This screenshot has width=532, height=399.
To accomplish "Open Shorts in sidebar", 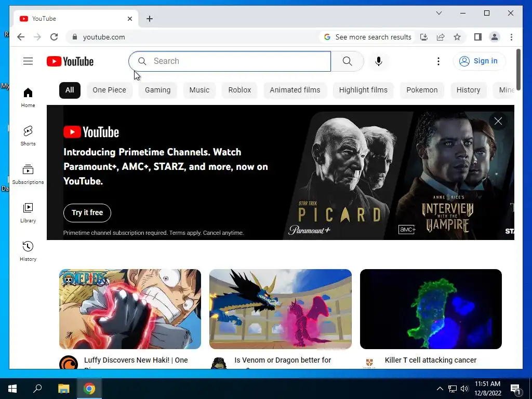I will (x=28, y=136).
